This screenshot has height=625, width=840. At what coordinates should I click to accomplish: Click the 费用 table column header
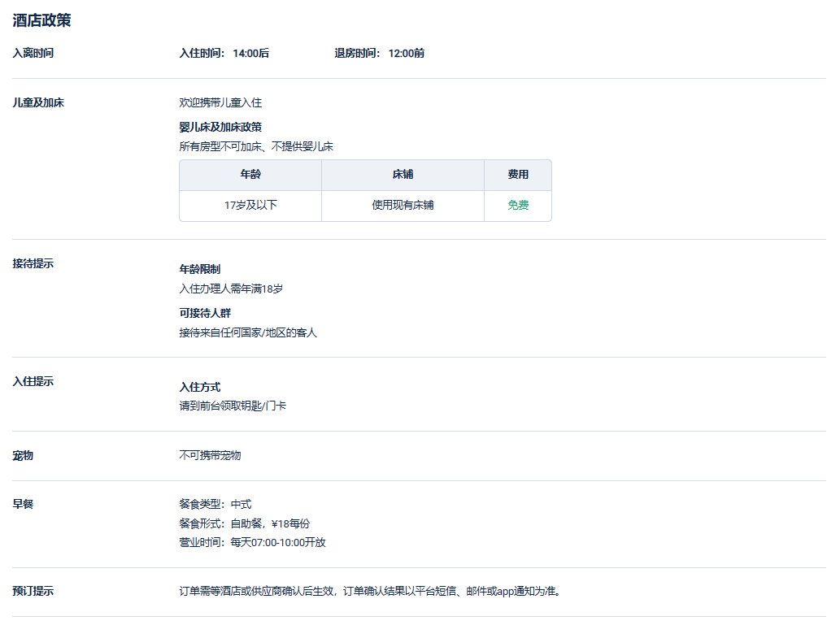pos(518,175)
